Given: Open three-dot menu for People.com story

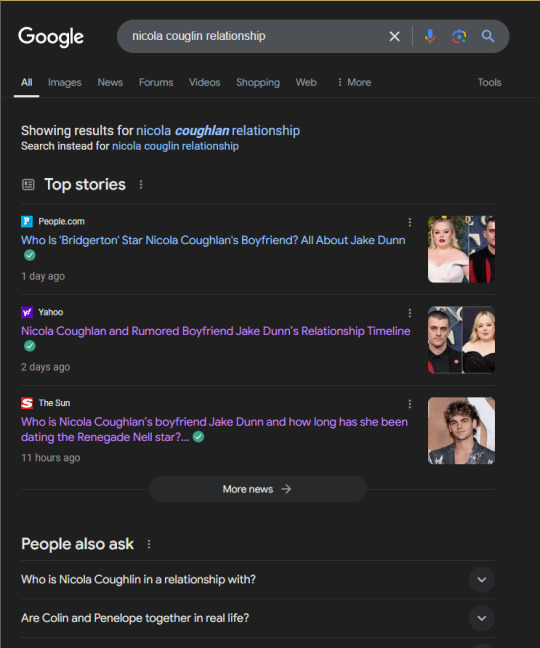Looking at the screenshot, I should [410, 222].
